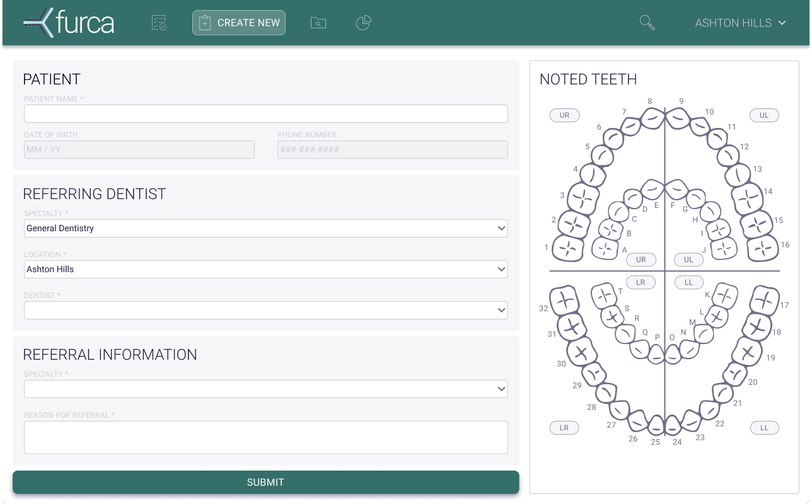Select tooth number 24 on the chart
Viewport: 812px width, 504px height.
click(673, 425)
